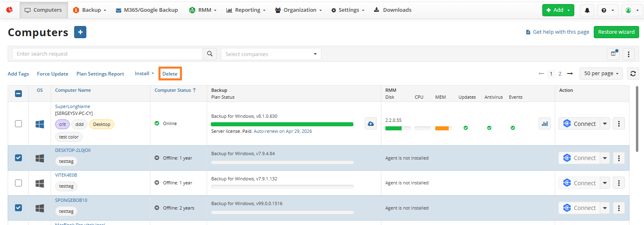The width and height of the screenshot is (644, 225).
Task: Go to next page arrow
Action: click(570, 74)
